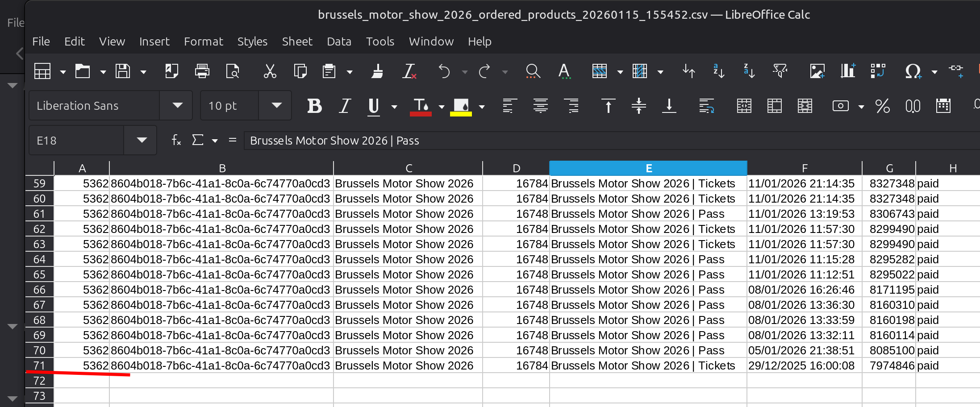980x407 pixels.
Task: Click the Spelling check icon
Action: (x=564, y=71)
